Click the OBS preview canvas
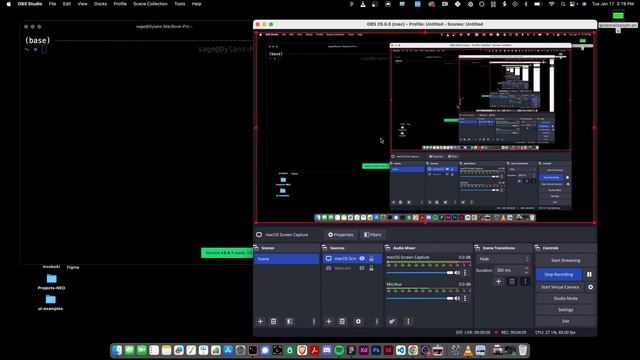Image resolution: width=640 pixels, height=360 pixels. point(425,127)
